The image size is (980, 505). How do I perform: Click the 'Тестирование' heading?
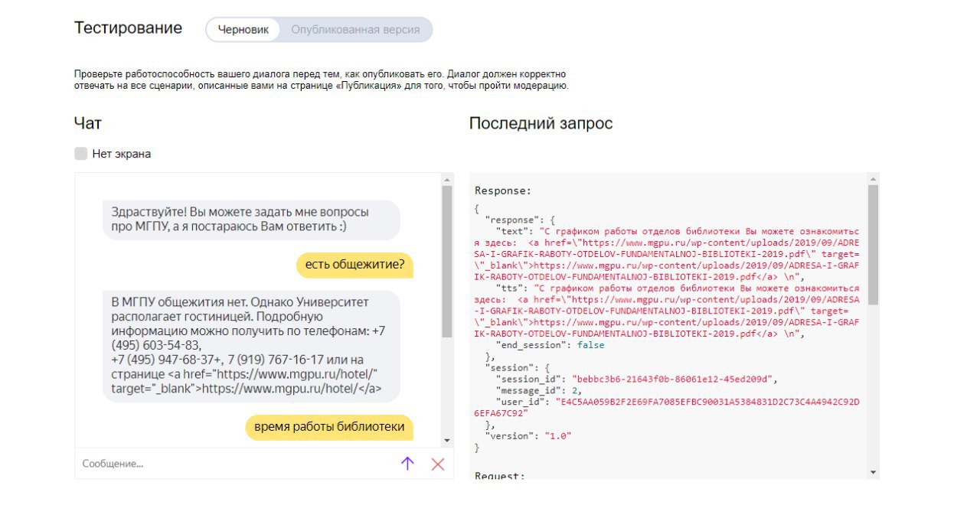[128, 28]
